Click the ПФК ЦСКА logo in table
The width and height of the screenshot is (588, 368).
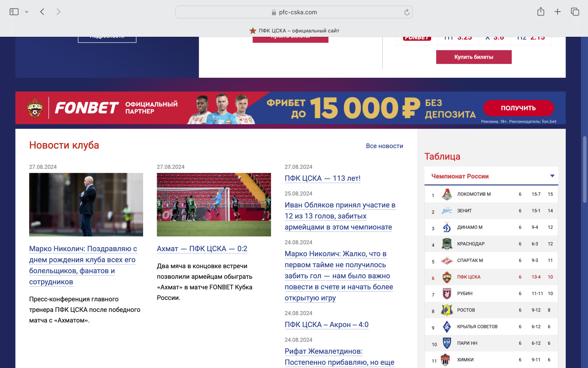coord(447,277)
